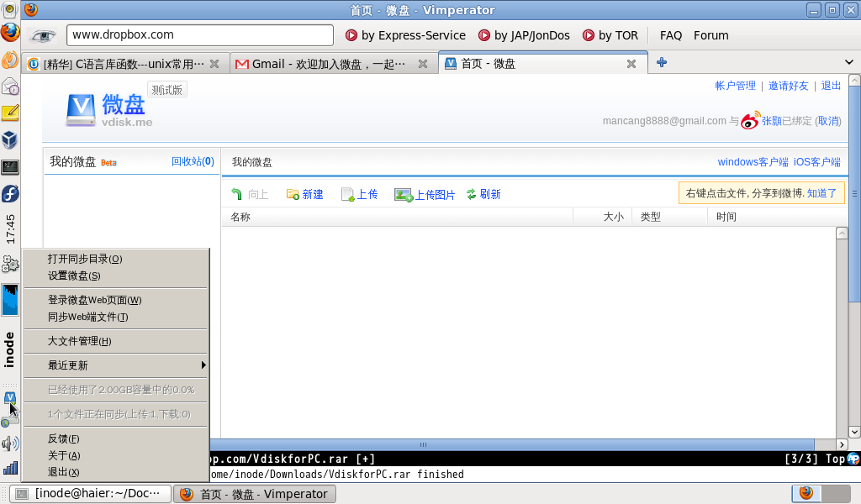This screenshot has width=861, height=504.
Task: Click the 新建 new folder icon
Action: pyautogui.click(x=293, y=194)
